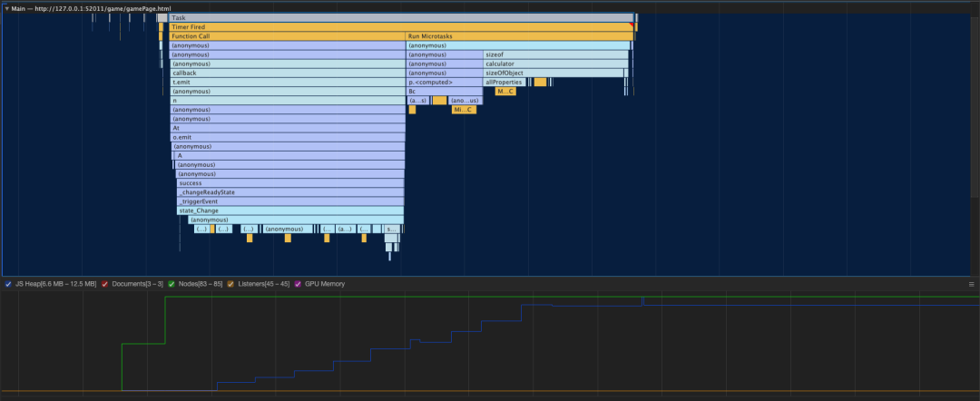The width and height of the screenshot is (980, 401).
Task: Select the allProperties call frame
Action: click(x=505, y=83)
